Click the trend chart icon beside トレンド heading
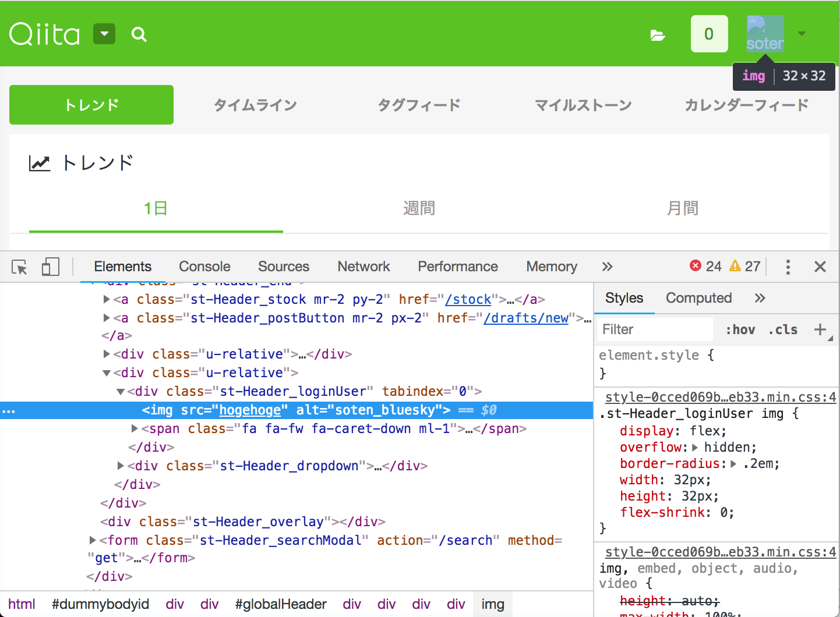This screenshot has height=617, width=840. tap(38, 163)
